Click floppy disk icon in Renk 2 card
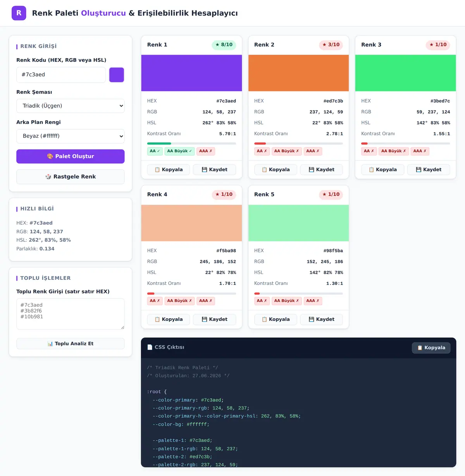The width and height of the screenshot is (465, 476). point(311,170)
